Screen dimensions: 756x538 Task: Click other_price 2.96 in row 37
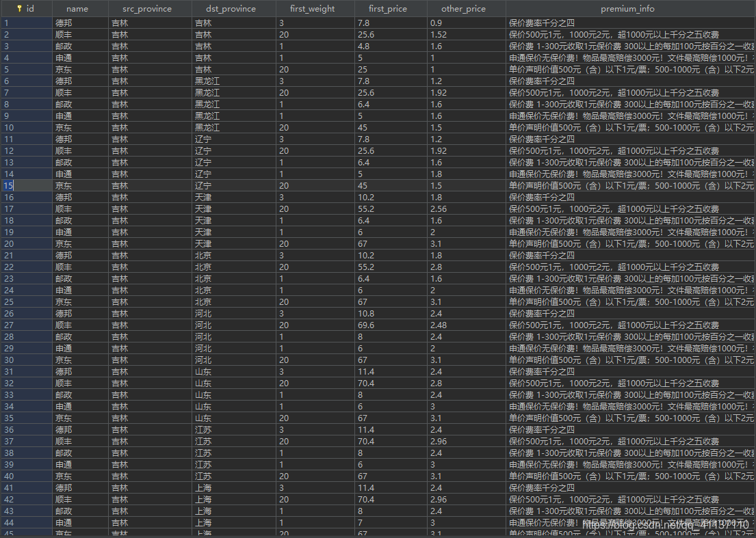[466, 441]
